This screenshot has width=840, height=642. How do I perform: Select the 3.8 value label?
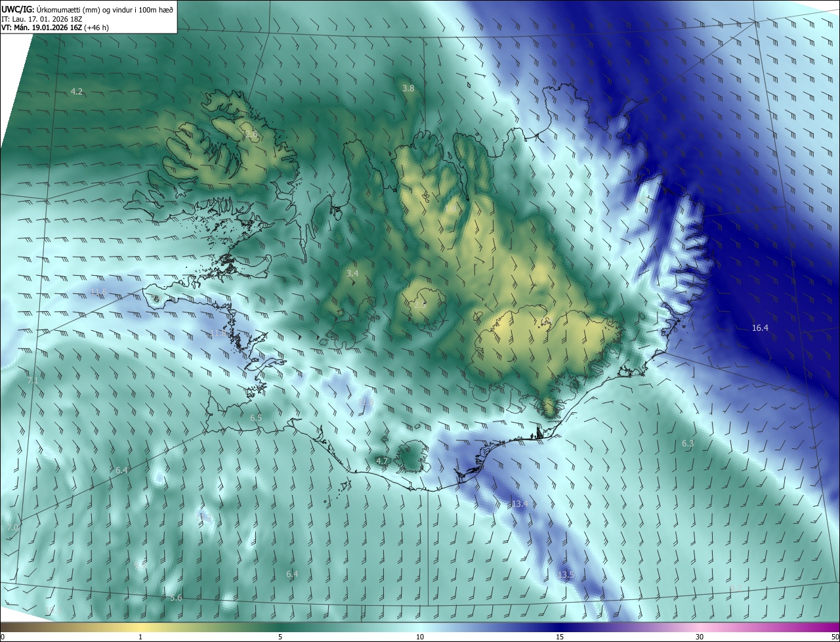pyautogui.click(x=408, y=87)
